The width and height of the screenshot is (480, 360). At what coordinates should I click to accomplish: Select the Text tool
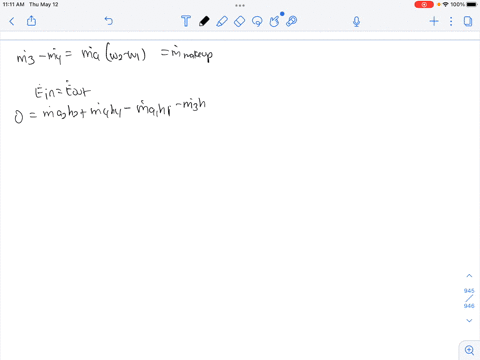(186, 21)
